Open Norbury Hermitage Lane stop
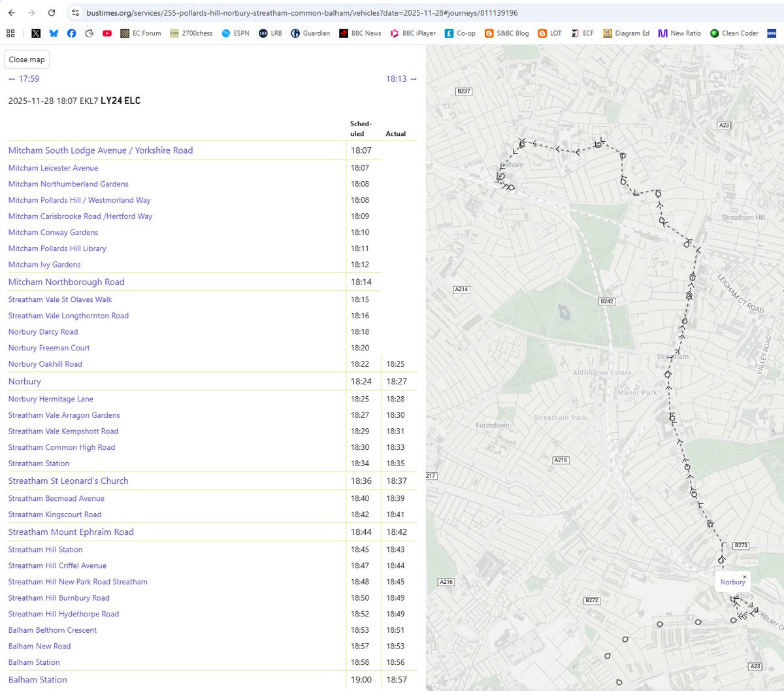The height and width of the screenshot is (691, 784). pyautogui.click(x=51, y=399)
